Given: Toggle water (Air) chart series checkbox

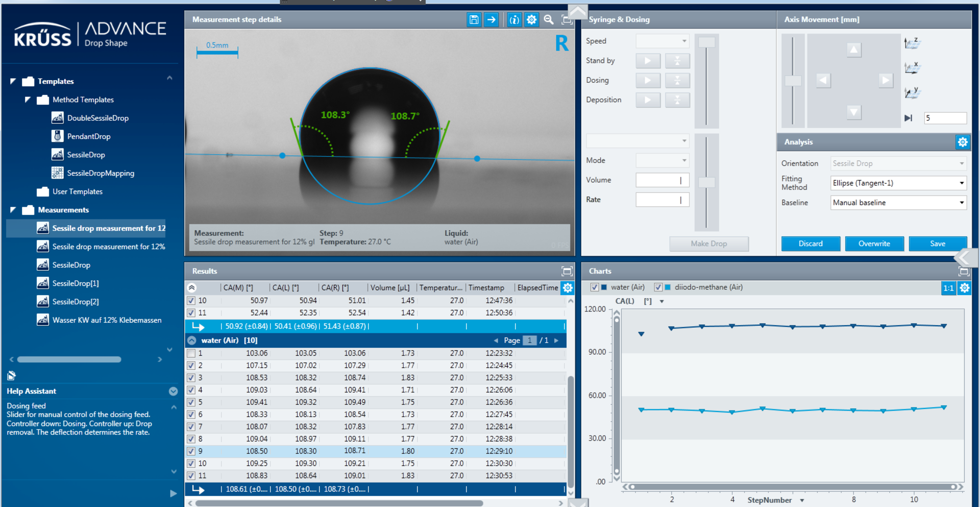Looking at the screenshot, I should (x=594, y=287).
